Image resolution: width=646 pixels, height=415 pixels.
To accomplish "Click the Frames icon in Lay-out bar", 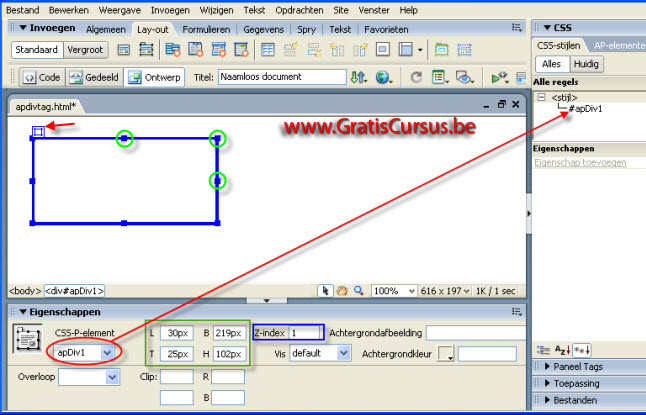I will tap(406, 50).
